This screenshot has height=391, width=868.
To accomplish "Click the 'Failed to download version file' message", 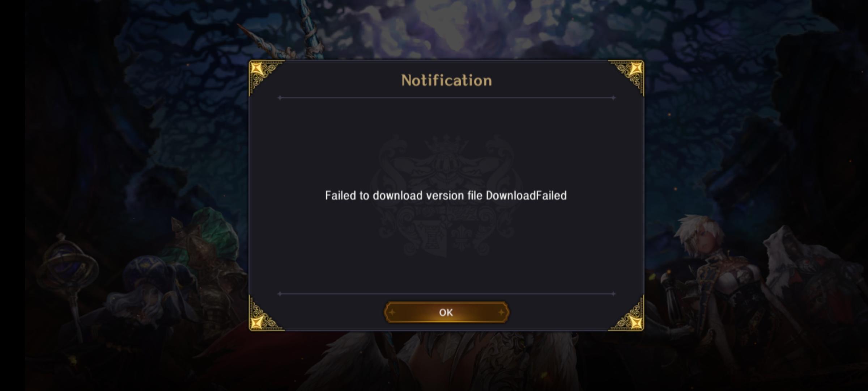I will pos(404,195).
